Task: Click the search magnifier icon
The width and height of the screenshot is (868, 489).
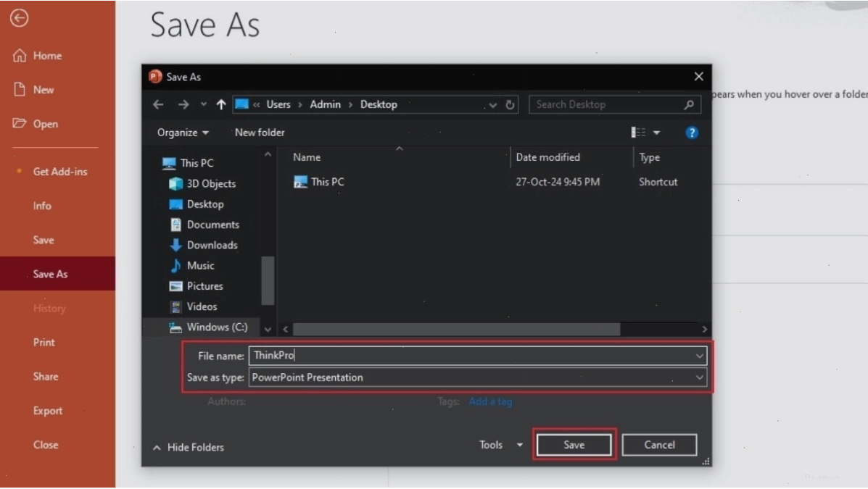Action: (689, 104)
